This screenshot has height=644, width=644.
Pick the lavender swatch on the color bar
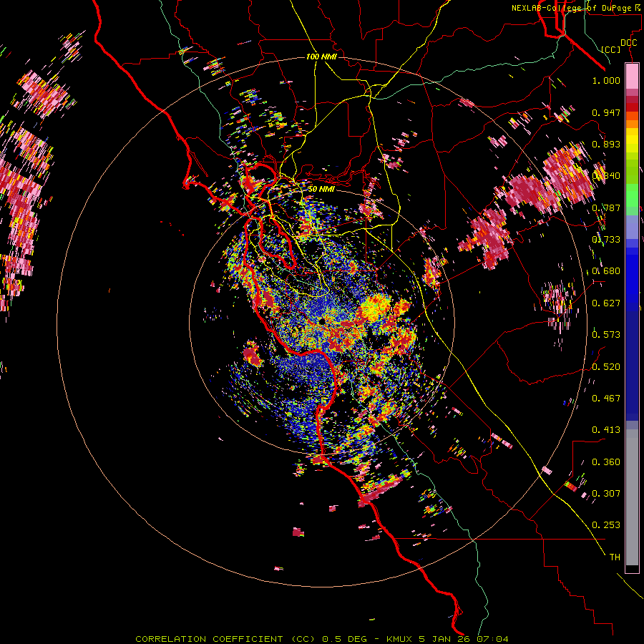(632, 227)
